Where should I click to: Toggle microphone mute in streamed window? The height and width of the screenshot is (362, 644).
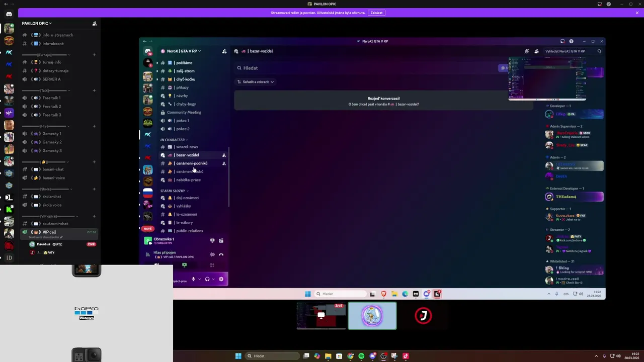pos(193,279)
